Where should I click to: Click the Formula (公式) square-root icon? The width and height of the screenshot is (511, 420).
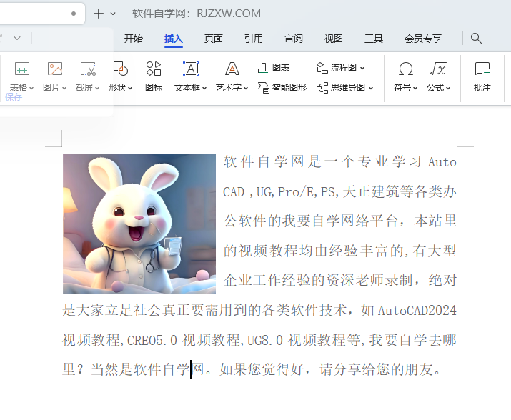point(438,69)
